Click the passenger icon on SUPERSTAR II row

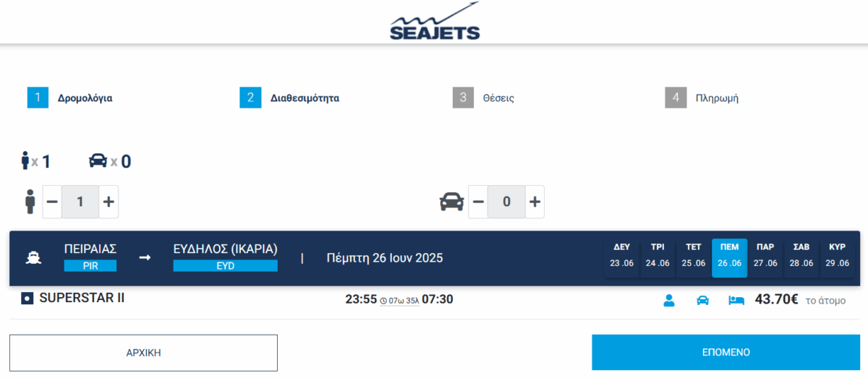pos(669,300)
